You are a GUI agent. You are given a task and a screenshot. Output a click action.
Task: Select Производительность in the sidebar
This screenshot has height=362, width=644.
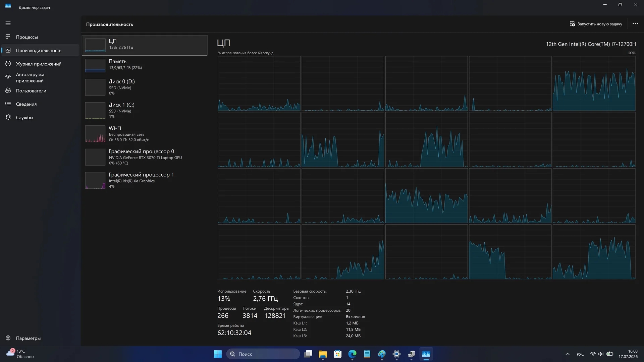pos(40,50)
